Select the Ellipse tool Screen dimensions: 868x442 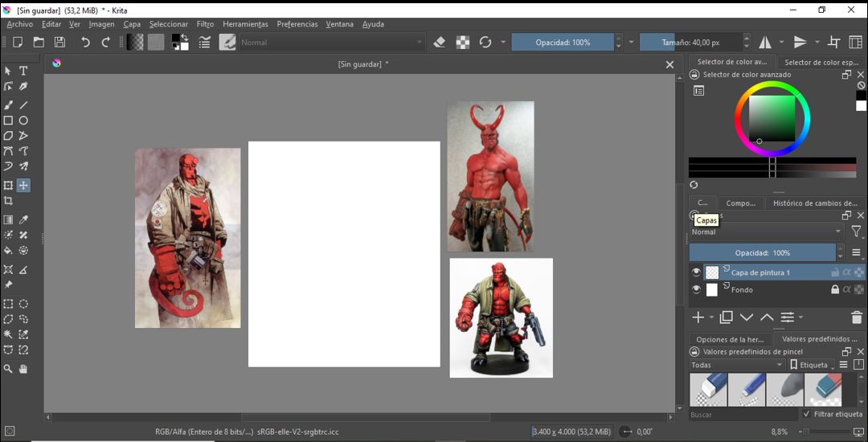(24, 121)
